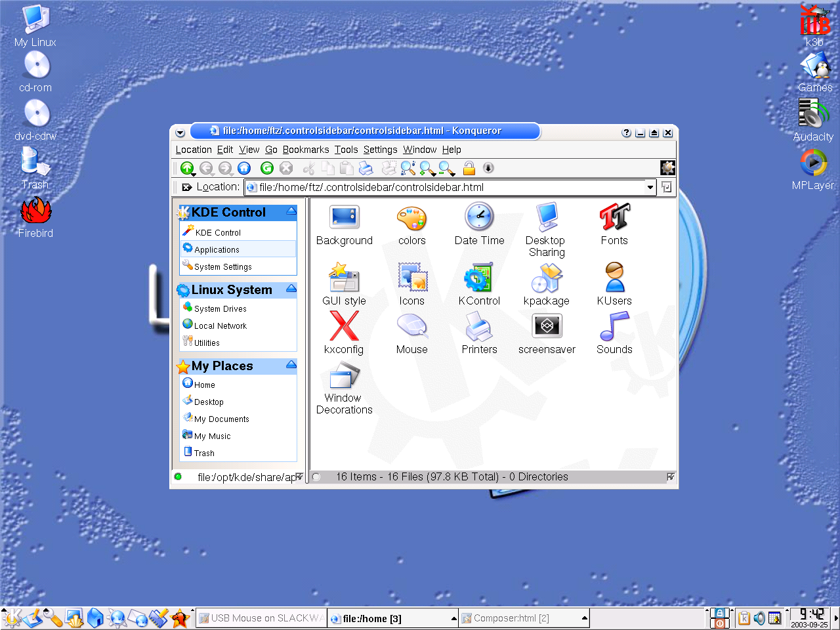Go to the home URL in Konqueror
This screenshot has height=630, width=840.
tap(244, 168)
